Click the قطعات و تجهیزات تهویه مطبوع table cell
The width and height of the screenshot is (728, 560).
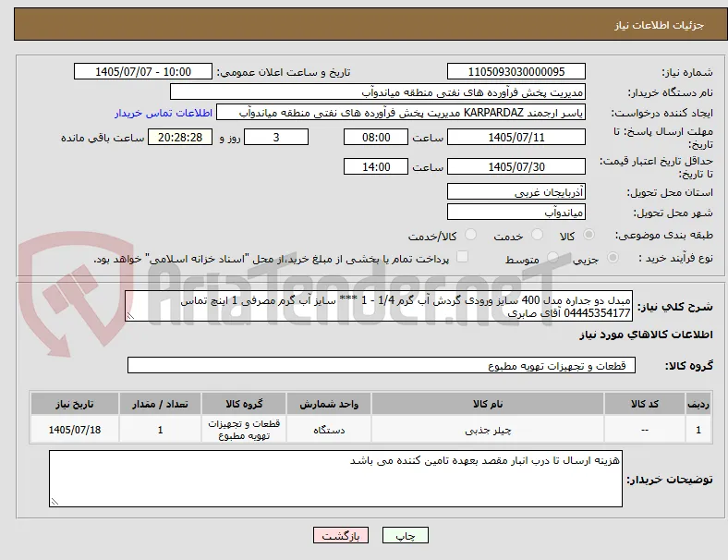pos(244,430)
